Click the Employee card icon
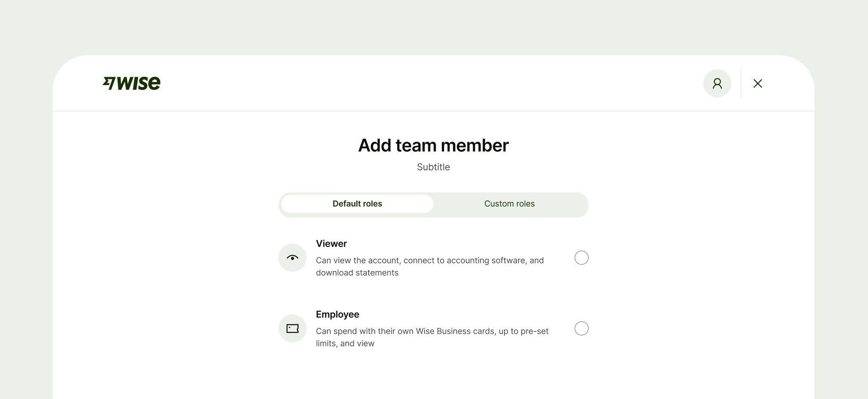 pos(292,328)
